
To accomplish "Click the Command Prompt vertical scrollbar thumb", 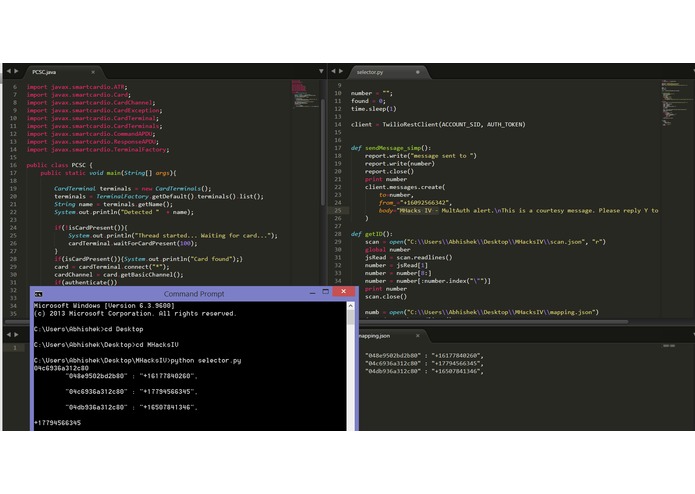I will [351, 317].
